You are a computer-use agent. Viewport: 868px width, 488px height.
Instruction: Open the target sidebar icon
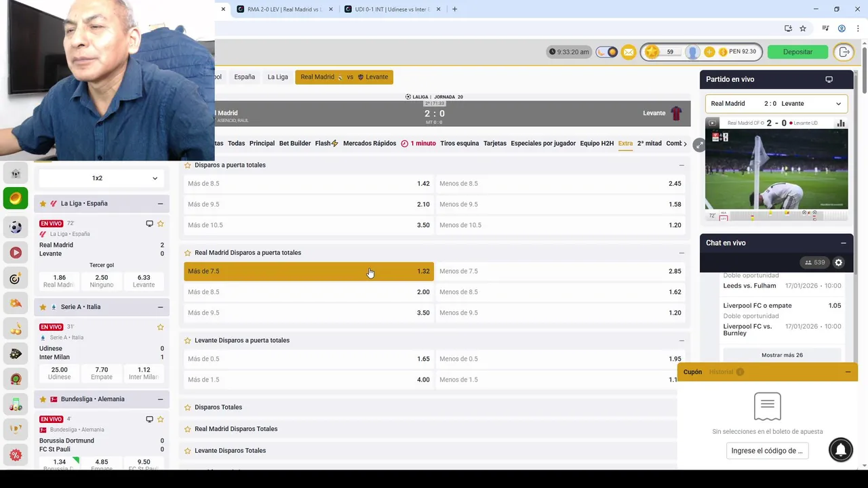(x=16, y=278)
